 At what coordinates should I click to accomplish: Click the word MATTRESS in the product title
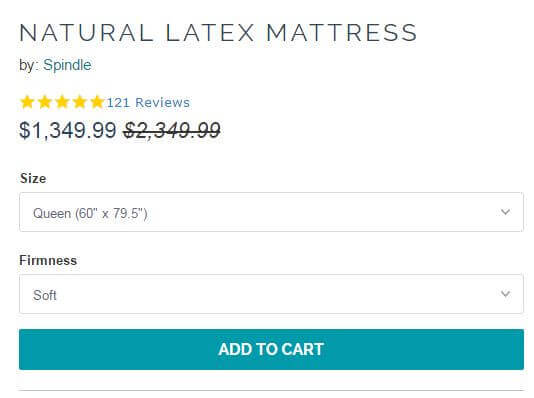[x=342, y=33]
